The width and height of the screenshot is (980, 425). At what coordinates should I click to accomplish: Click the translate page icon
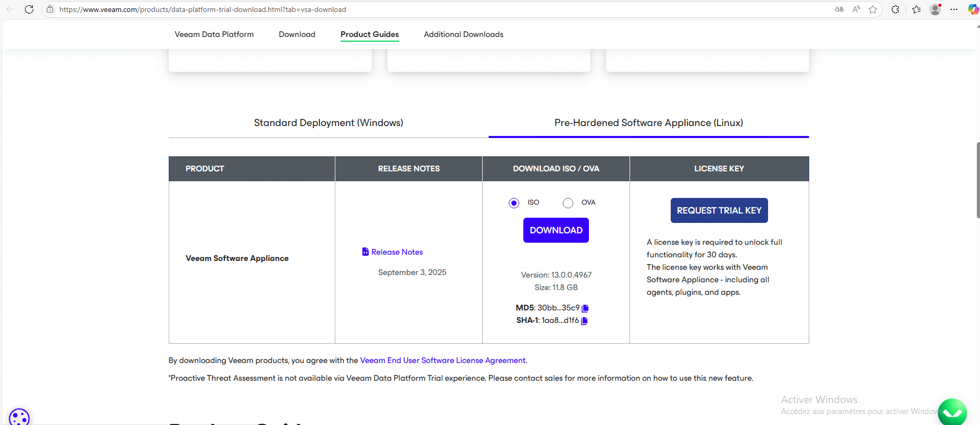click(x=839, y=9)
